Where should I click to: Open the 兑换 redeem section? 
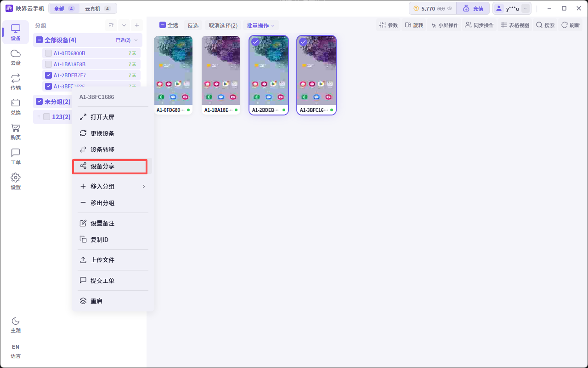tap(16, 107)
